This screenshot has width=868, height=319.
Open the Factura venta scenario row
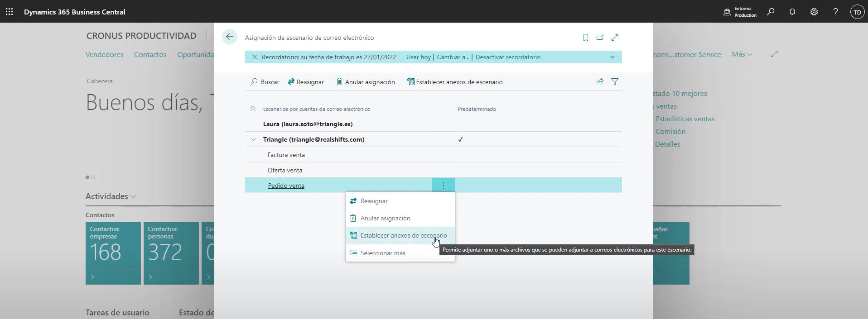click(286, 155)
